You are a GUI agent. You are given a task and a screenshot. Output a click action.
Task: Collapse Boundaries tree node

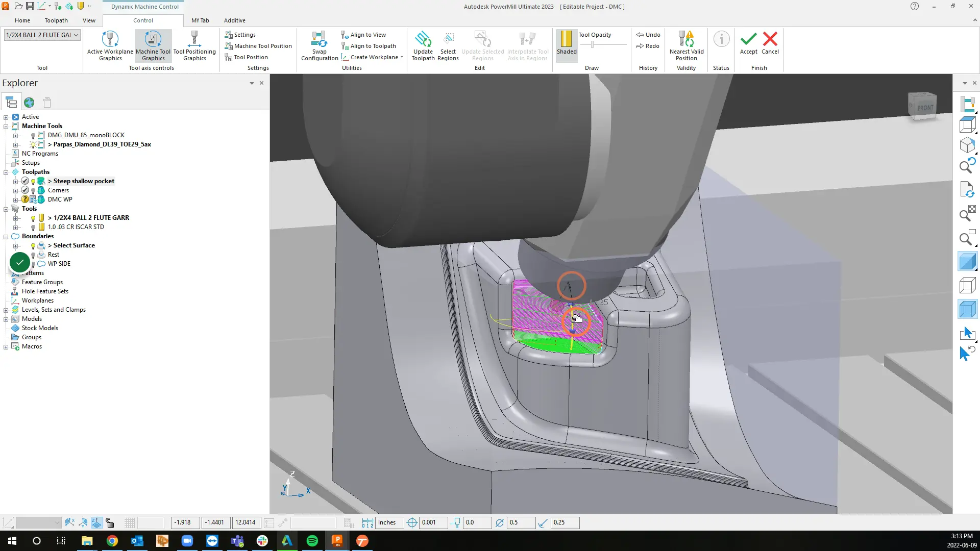coord(6,236)
